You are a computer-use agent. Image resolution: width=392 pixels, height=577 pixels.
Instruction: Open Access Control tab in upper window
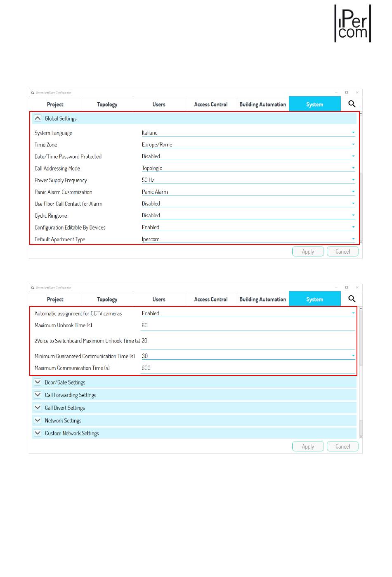tap(211, 104)
